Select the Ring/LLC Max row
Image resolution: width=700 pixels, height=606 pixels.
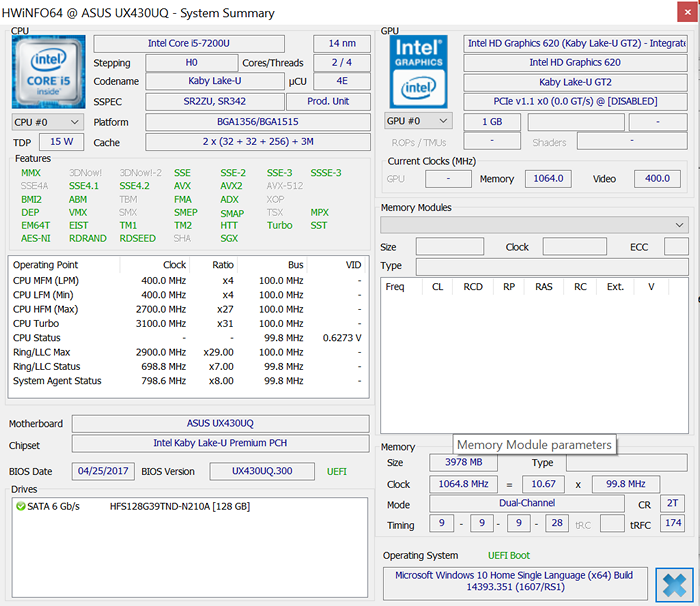[x=188, y=352]
